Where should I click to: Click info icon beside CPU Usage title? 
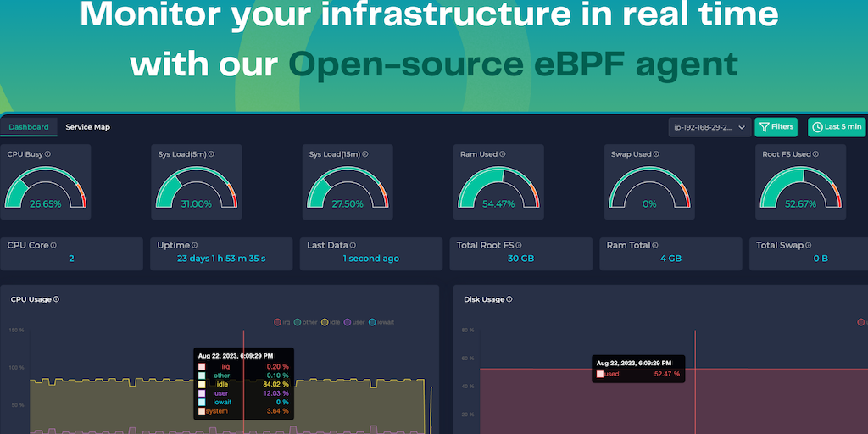[57, 299]
